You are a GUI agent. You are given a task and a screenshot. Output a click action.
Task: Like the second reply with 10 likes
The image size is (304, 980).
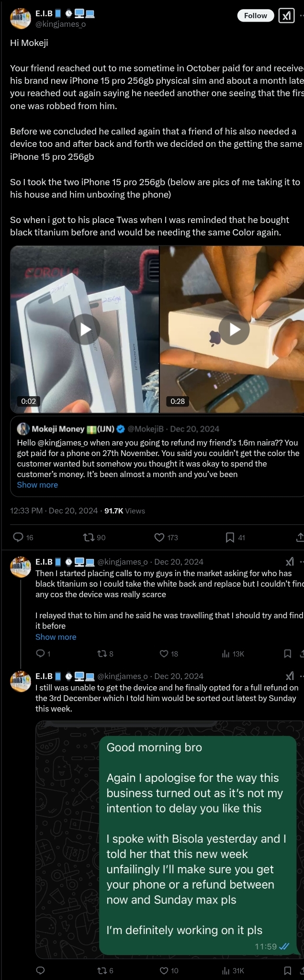click(164, 970)
